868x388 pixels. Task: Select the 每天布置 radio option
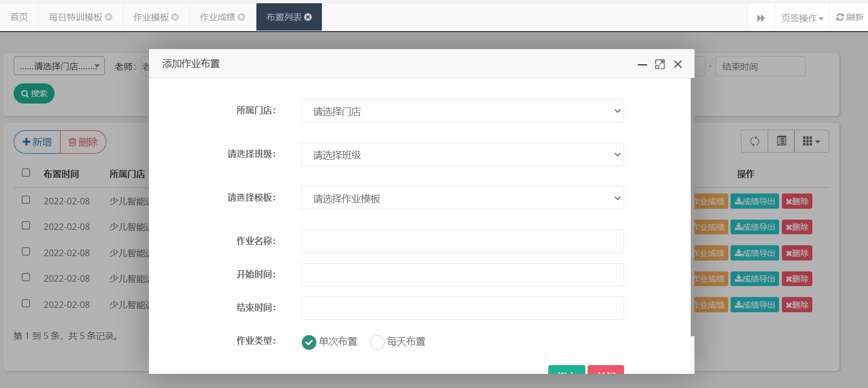pyautogui.click(x=377, y=342)
